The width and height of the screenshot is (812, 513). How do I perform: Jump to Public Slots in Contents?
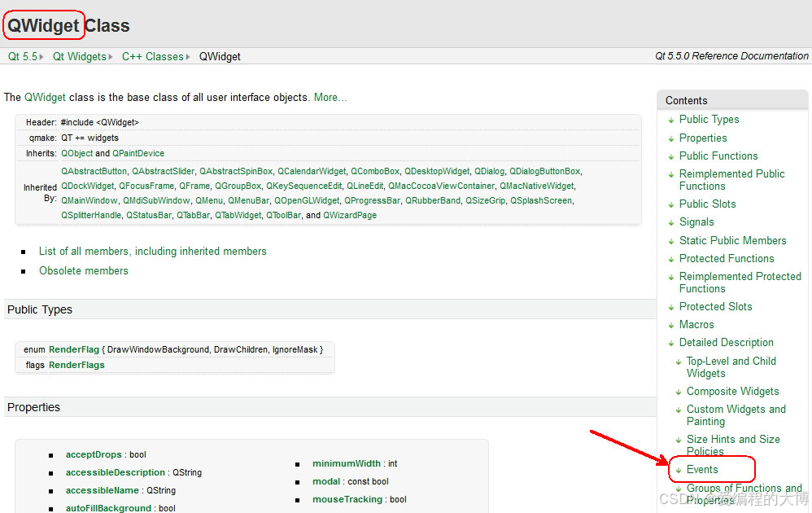coord(707,204)
